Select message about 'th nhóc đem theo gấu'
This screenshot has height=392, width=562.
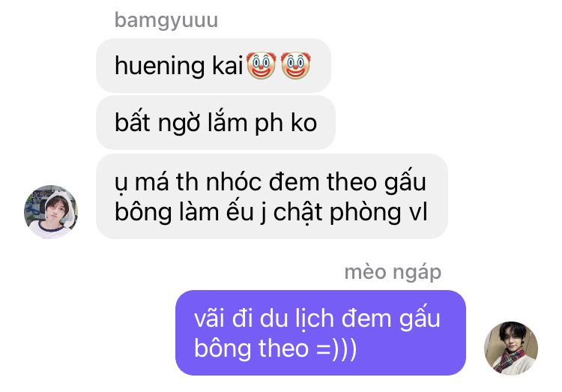tap(272, 196)
